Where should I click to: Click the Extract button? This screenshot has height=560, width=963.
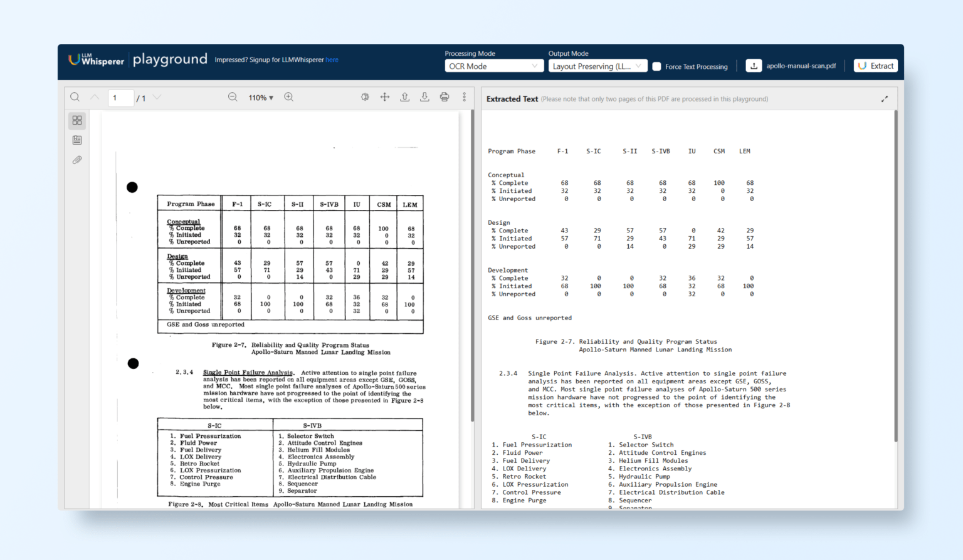(875, 66)
